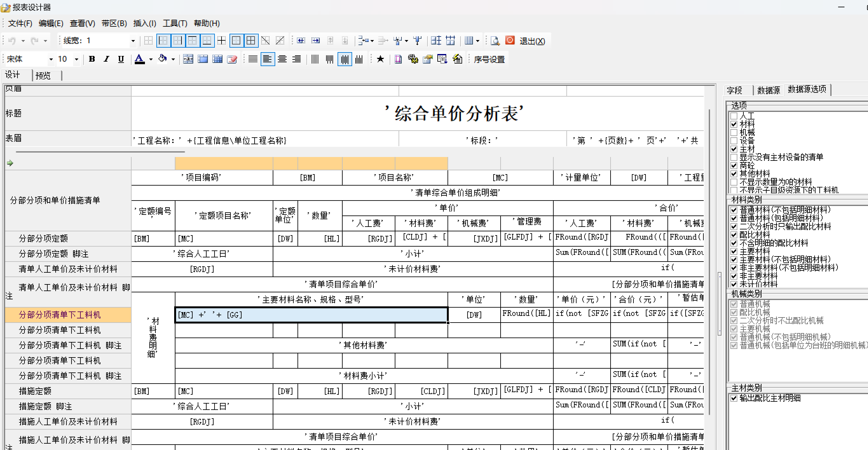The width and height of the screenshot is (868, 450).
Task: Open the 文件(F) menu
Action: pos(20,23)
